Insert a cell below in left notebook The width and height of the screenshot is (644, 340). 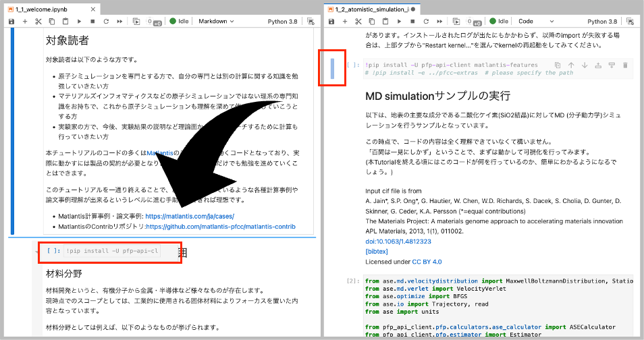(x=25, y=22)
